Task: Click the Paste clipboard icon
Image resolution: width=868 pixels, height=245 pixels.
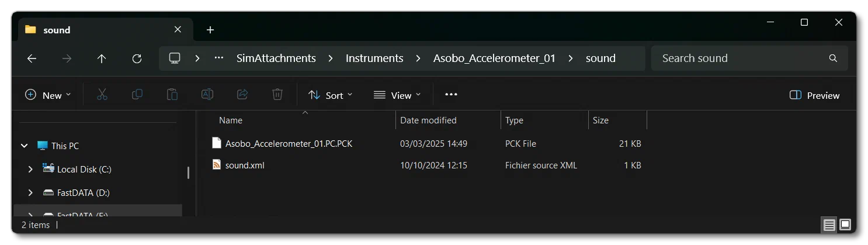Action: (172, 95)
